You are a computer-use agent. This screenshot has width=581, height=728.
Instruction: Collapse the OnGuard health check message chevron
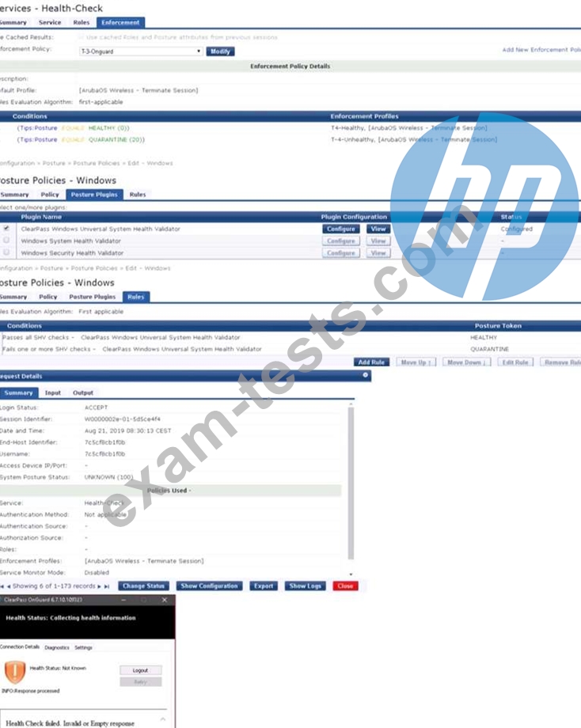pos(163,719)
